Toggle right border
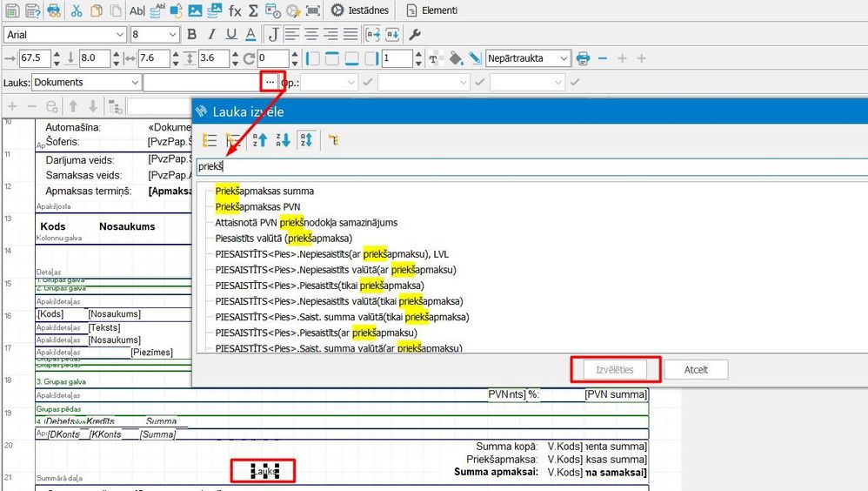 (371, 57)
